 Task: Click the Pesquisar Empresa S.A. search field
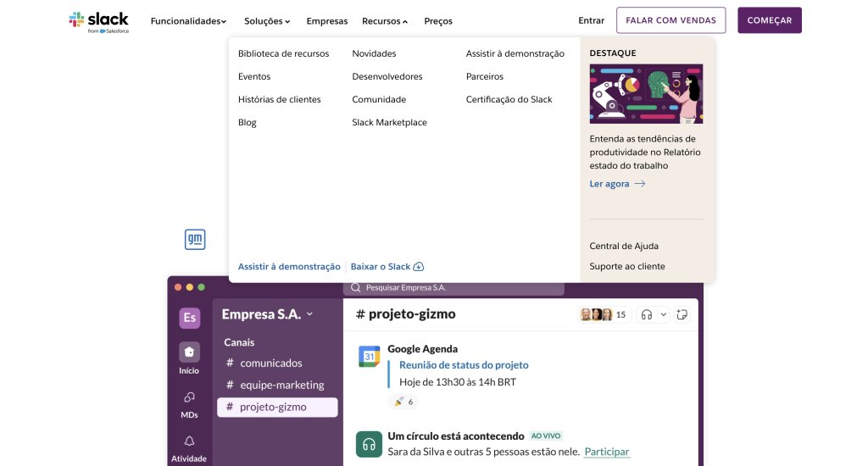coord(454,288)
